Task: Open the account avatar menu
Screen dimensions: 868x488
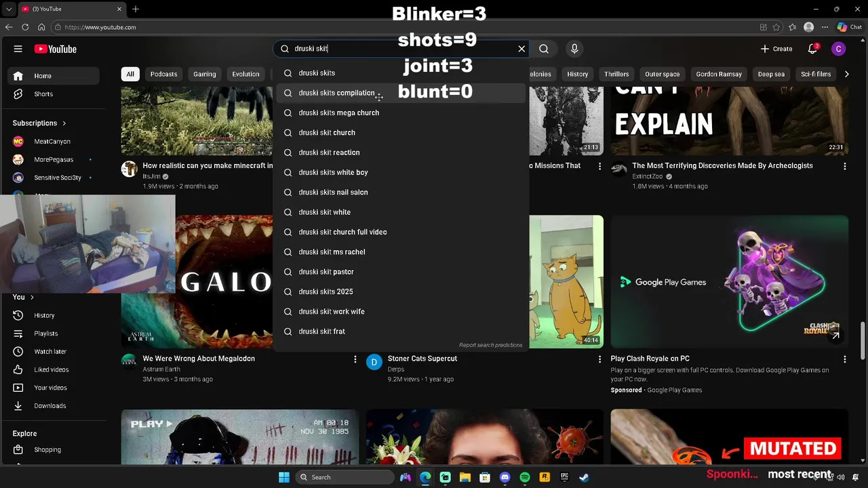Action: [x=839, y=49]
